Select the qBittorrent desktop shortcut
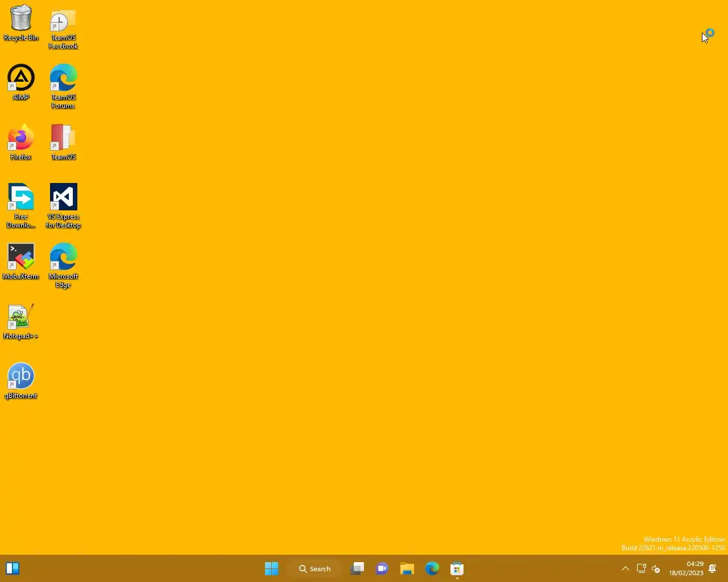 click(21, 381)
